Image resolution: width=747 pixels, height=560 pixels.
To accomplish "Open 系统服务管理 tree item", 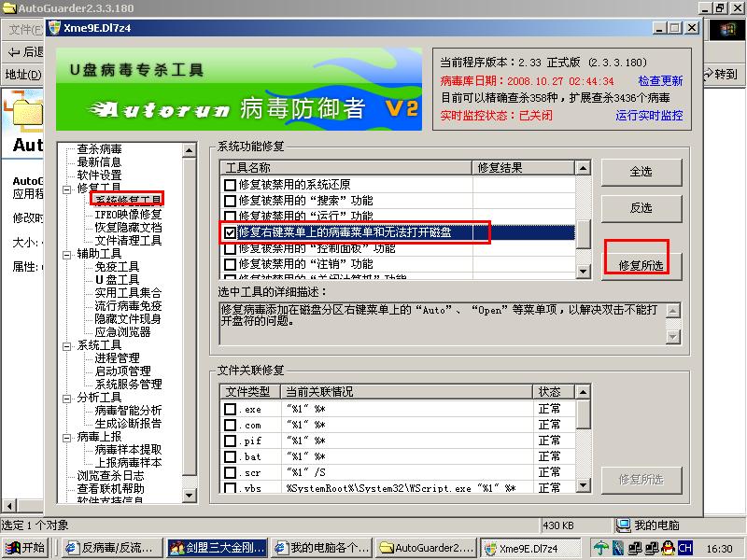I will 128,384.
